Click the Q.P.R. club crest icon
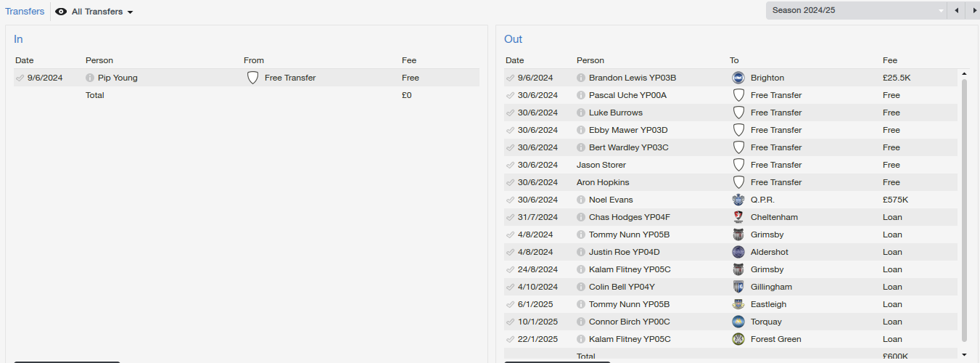Image resolution: width=980 pixels, height=363 pixels. point(738,200)
